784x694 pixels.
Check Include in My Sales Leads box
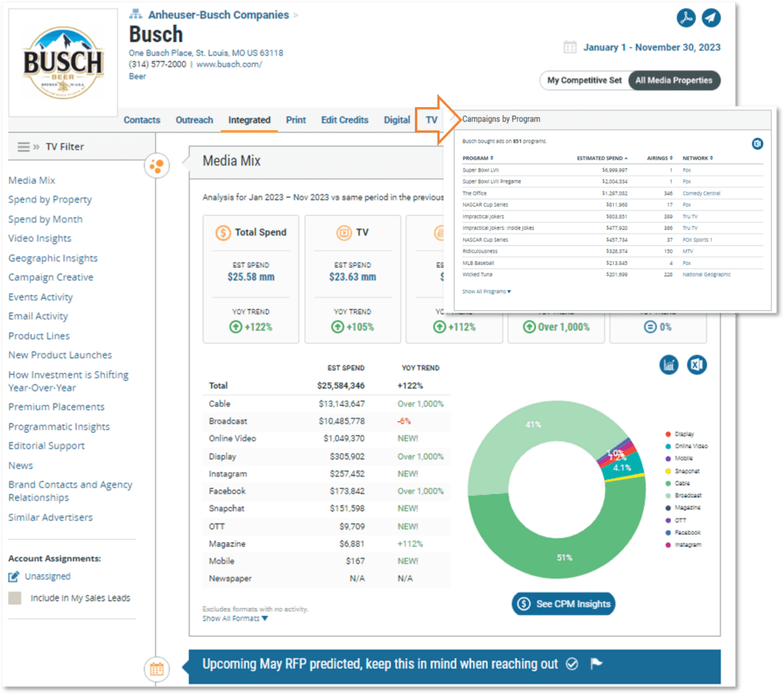[x=15, y=598]
